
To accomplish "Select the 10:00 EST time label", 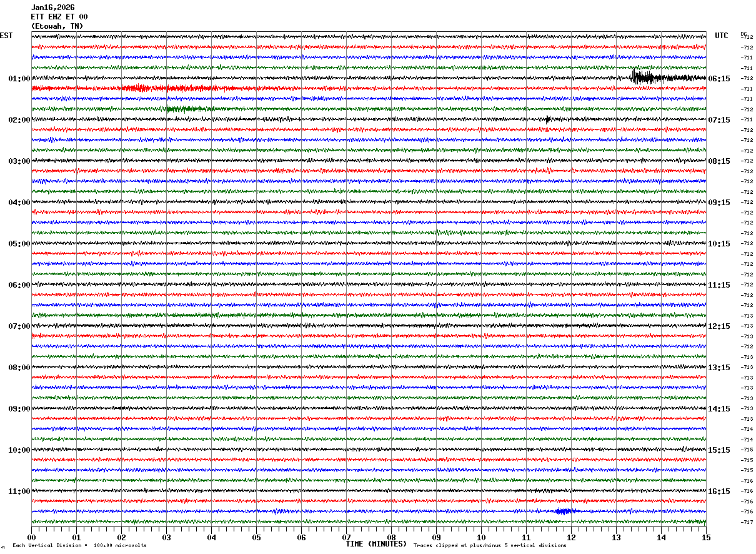I will click(19, 450).
